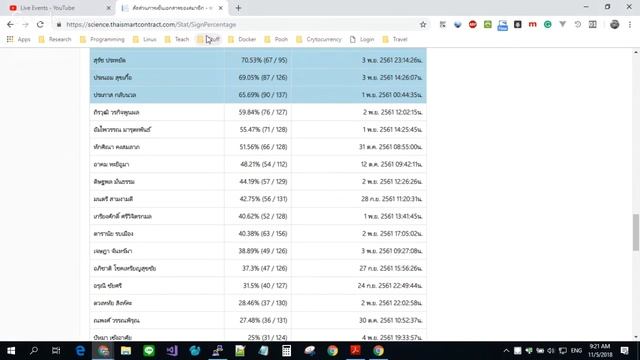Open the Stuff bookmarks folder
The height and width of the screenshot is (360, 640).
(x=208, y=39)
